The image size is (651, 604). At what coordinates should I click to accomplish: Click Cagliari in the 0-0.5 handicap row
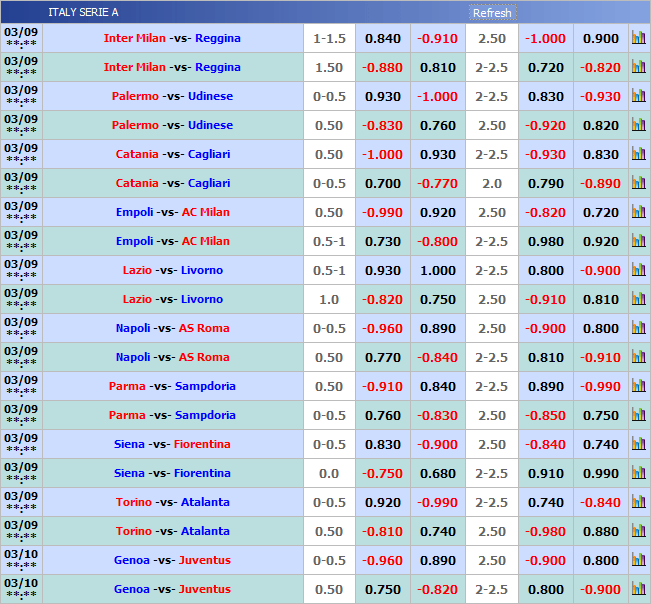point(209,183)
